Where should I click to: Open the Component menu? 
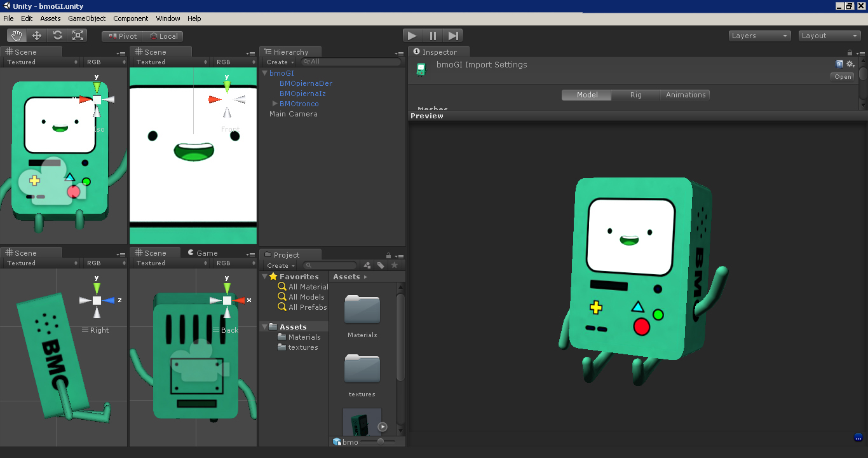point(131,18)
